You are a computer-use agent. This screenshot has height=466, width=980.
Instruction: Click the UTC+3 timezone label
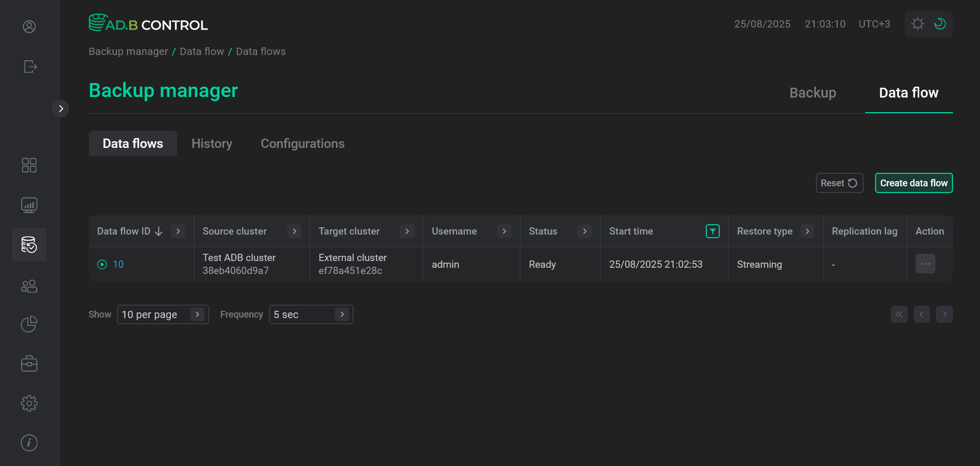click(x=875, y=24)
